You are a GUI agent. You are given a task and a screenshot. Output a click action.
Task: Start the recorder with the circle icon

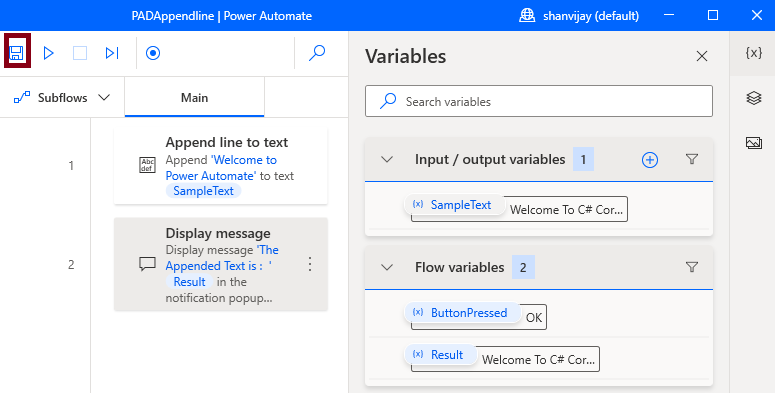(153, 53)
